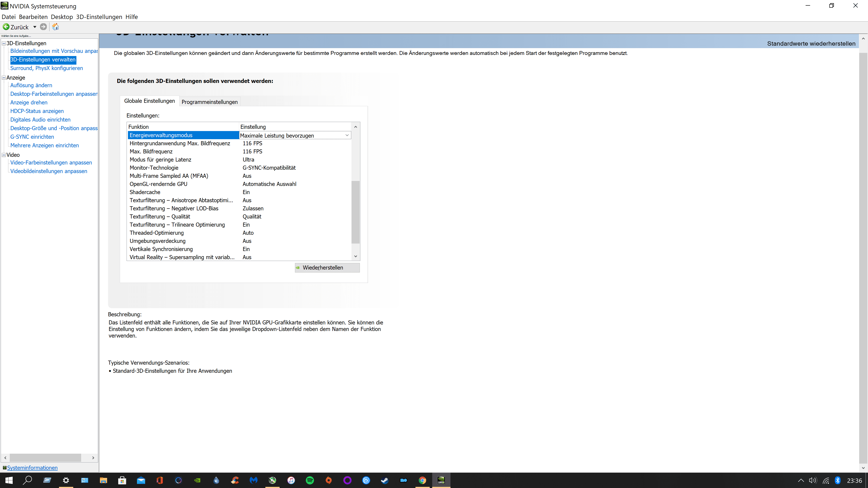Click the settings list scroll-down arrow
Image resolution: width=868 pixels, height=488 pixels.
click(356, 257)
